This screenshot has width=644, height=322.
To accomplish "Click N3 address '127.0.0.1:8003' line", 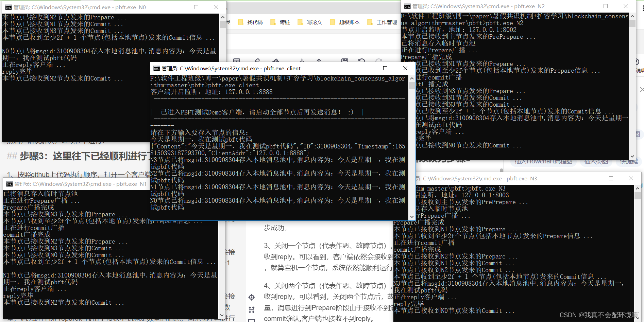I will pyautogui.click(x=462, y=195).
